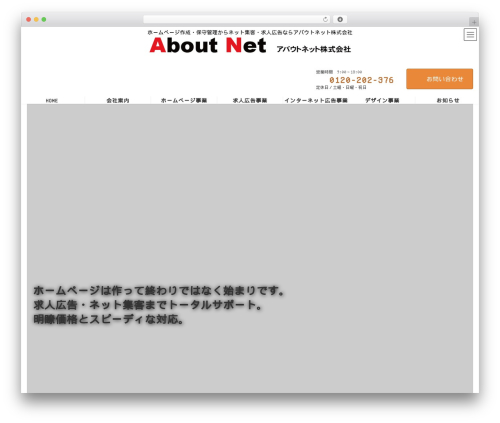
Task: Open the インターネット広告事業 menu item
Action: tap(316, 100)
